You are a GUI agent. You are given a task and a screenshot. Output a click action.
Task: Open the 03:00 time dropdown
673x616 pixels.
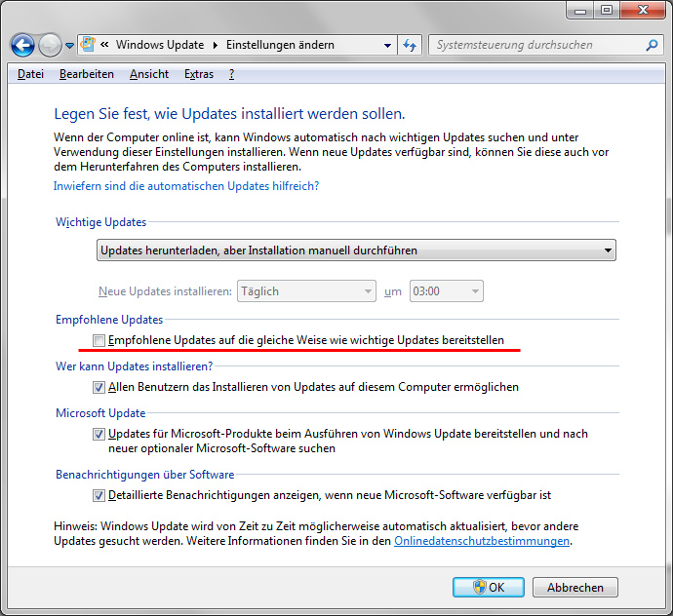point(447,291)
